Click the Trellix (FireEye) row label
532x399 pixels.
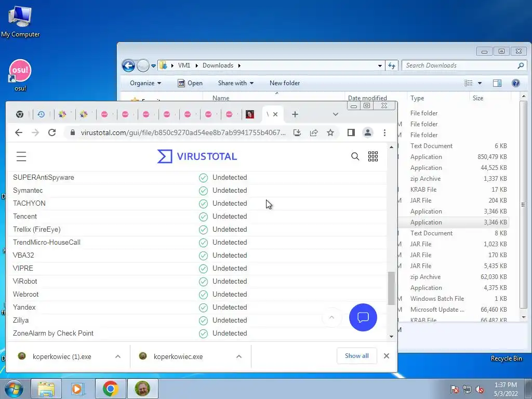[x=37, y=229]
